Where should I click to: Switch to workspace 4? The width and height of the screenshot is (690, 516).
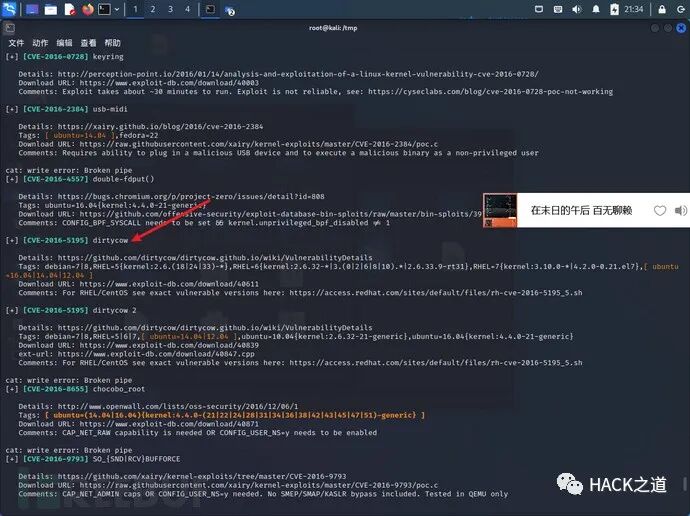187,9
